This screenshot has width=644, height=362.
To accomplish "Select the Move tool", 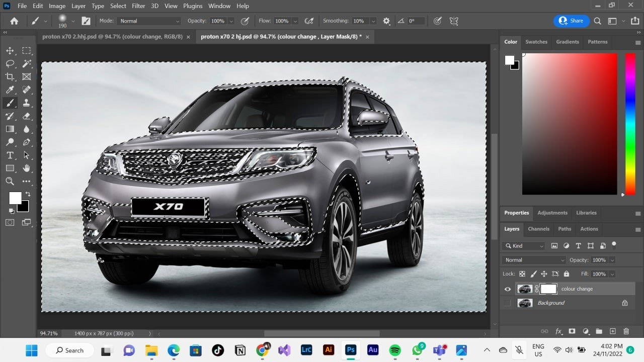I will click(10, 51).
